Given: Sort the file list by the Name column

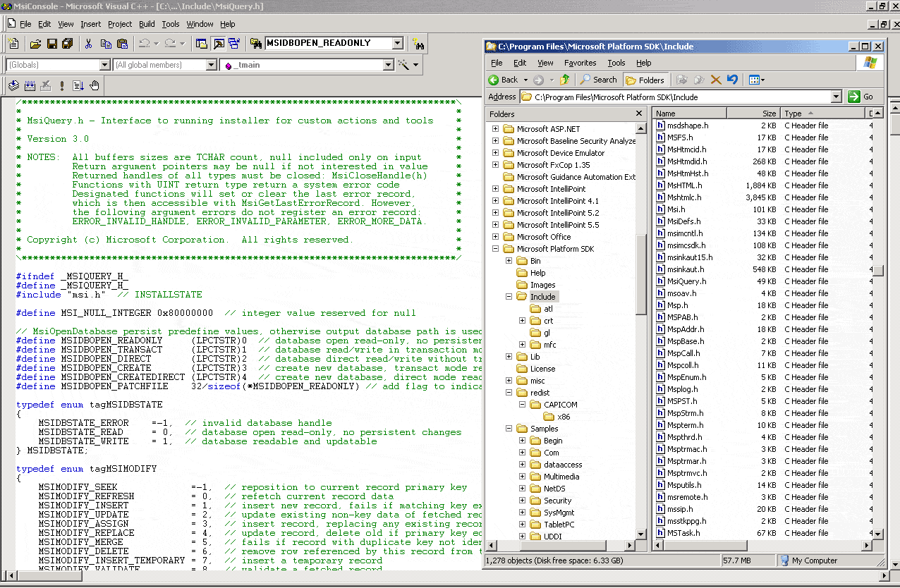Looking at the screenshot, I should (x=690, y=113).
